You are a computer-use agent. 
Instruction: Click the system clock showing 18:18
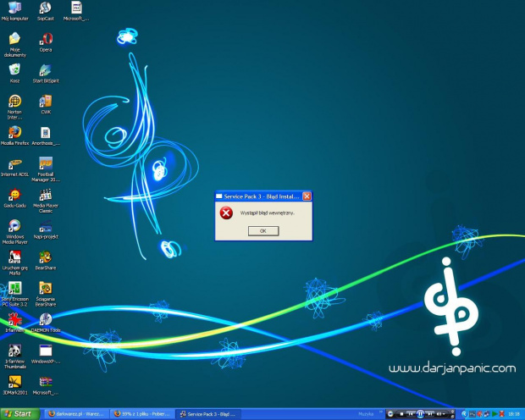click(514, 414)
